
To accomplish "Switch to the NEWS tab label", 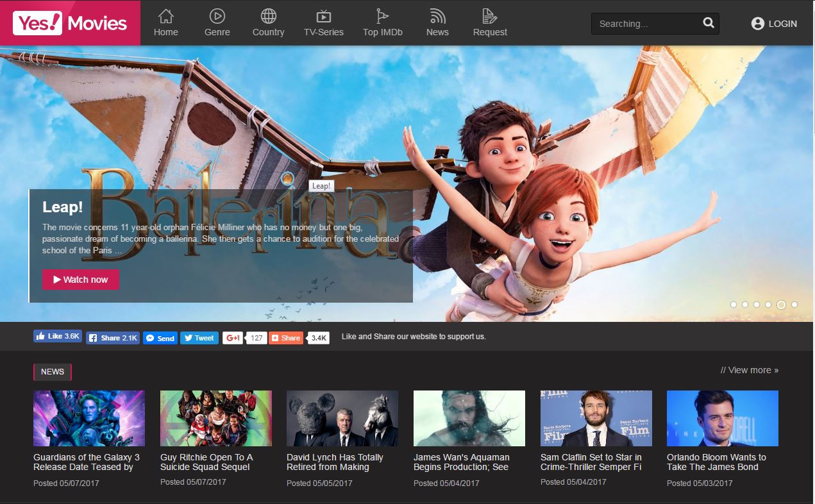I will click(52, 372).
